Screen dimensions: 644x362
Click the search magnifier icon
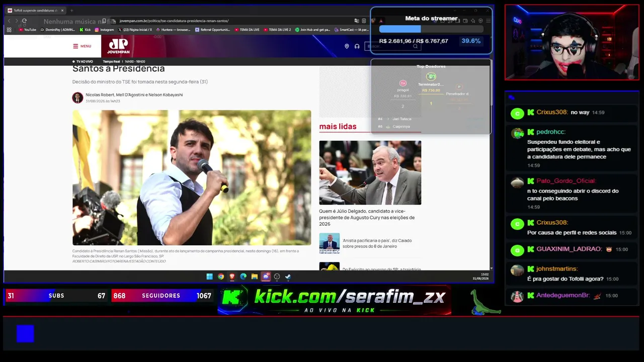[x=415, y=46]
